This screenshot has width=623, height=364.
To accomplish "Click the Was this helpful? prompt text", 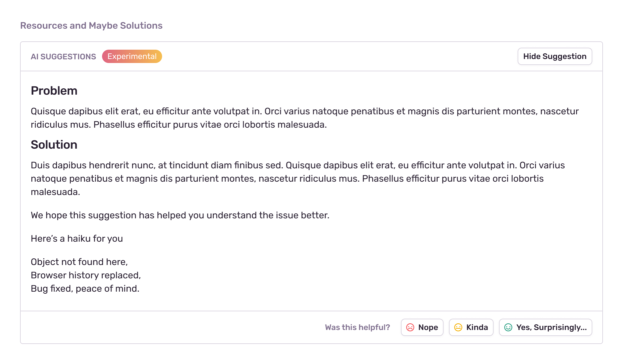I will coord(357,327).
